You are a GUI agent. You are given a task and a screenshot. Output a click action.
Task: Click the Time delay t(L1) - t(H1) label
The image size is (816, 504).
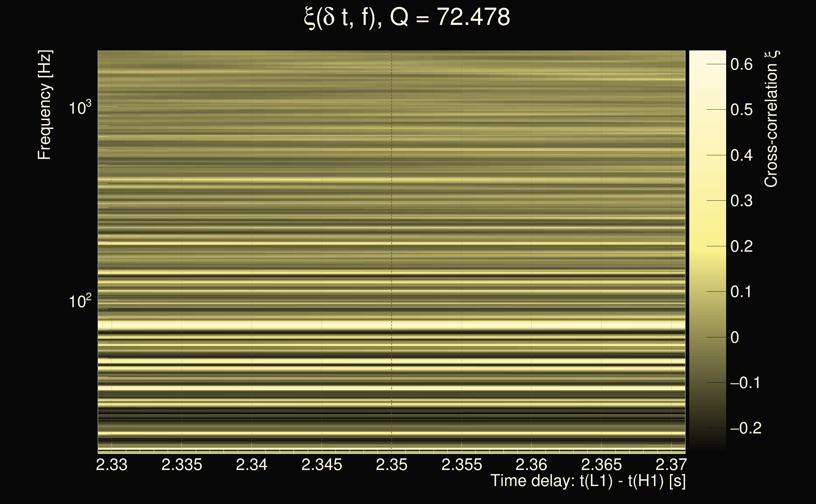588,481
